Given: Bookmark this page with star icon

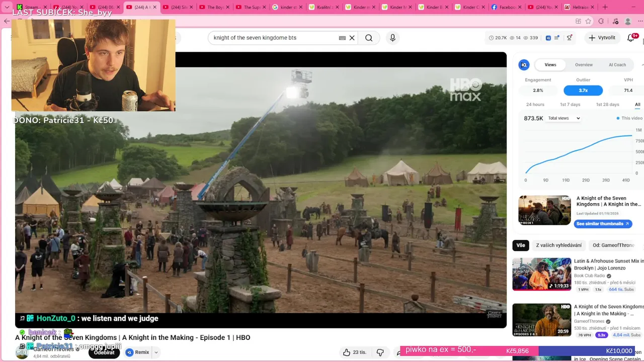Looking at the screenshot, I should click(x=588, y=21).
